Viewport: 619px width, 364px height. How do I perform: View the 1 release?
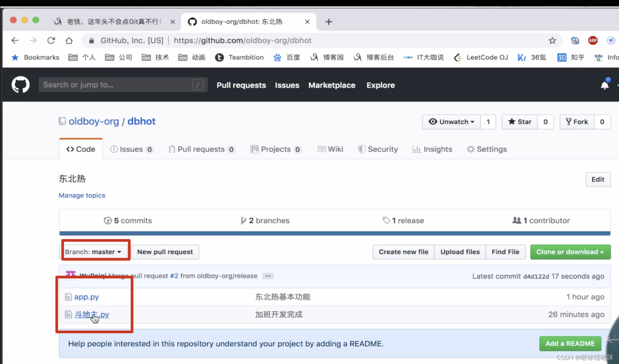coord(403,220)
